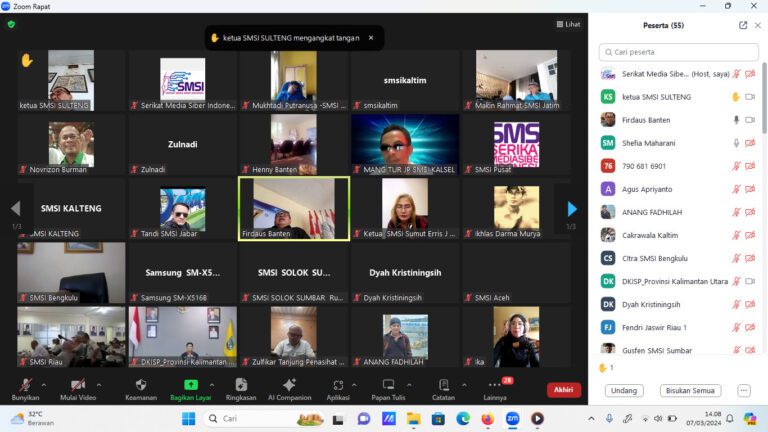
Task: Toggle the Bunyikan microphone unmute button
Action: coord(25,385)
